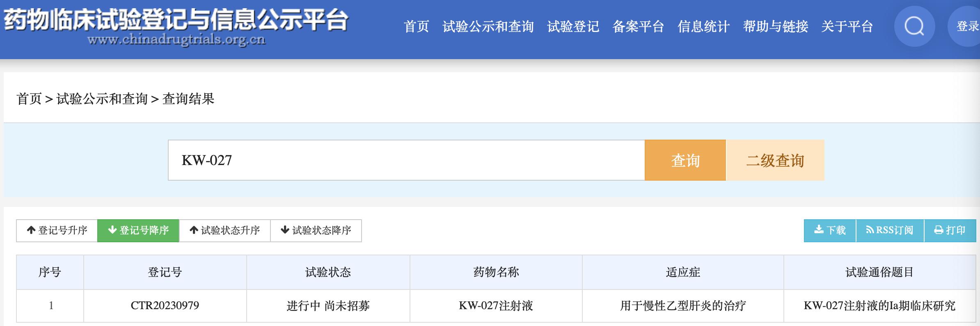Screen dimensions: 980x326
Task: Click the 药物名称 column header
Action: [x=496, y=272]
